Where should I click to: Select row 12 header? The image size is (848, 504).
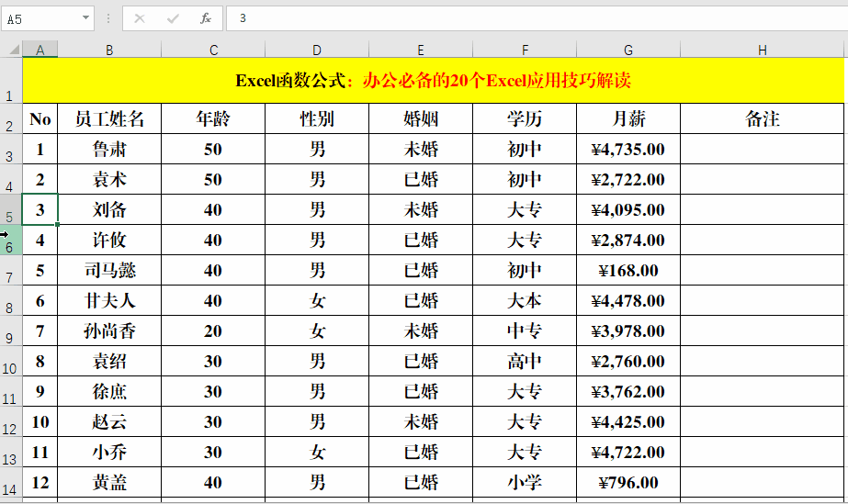click(x=11, y=420)
